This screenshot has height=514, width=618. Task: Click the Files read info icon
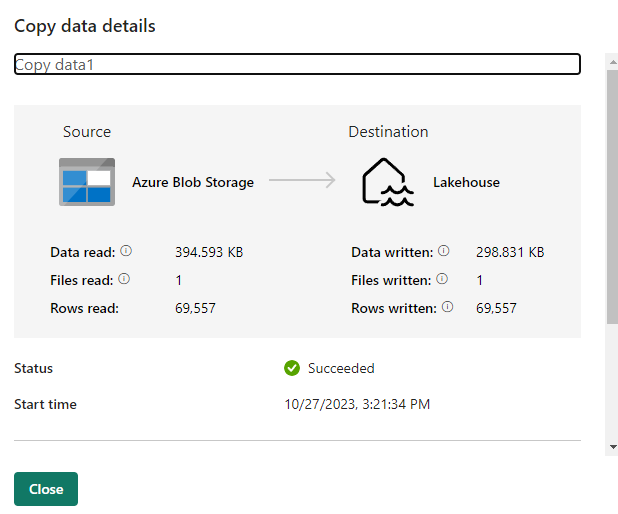(124, 280)
